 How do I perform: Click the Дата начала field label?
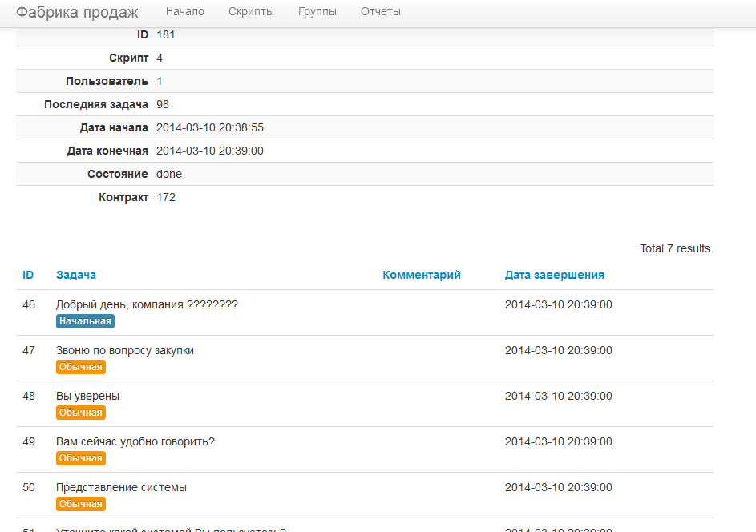[115, 127]
